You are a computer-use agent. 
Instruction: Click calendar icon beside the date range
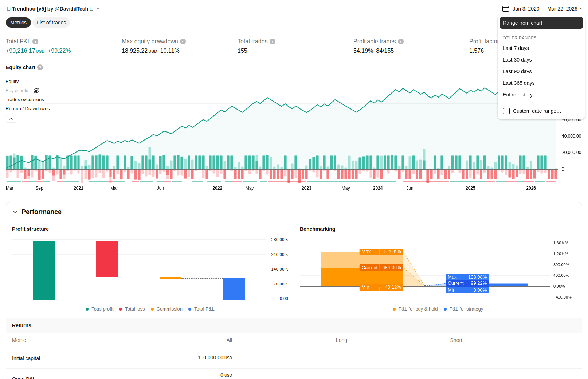505,9
